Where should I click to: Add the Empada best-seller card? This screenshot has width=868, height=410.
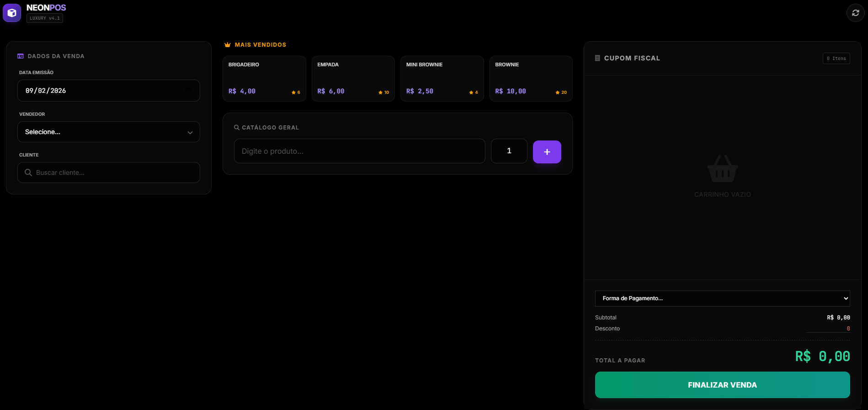[x=353, y=78]
